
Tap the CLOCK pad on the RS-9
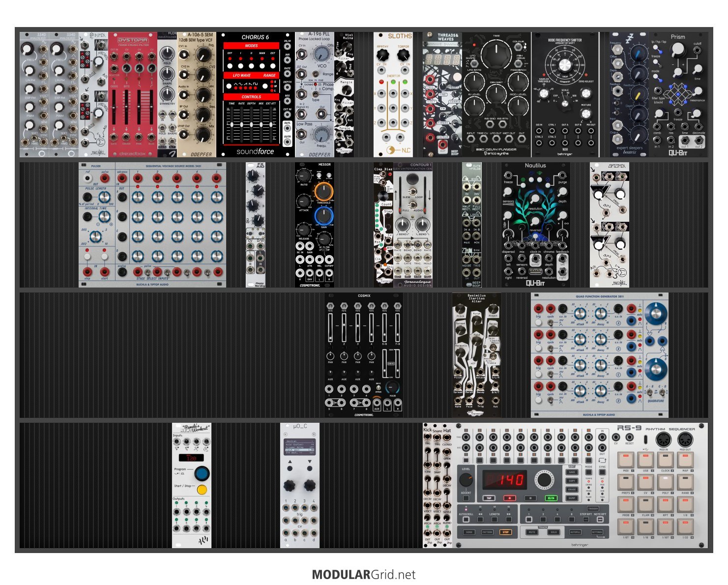pos(665,460)
